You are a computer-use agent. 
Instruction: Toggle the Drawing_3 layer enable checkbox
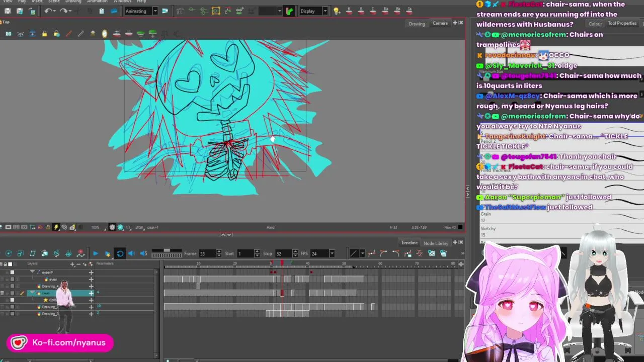pos(12,314)
